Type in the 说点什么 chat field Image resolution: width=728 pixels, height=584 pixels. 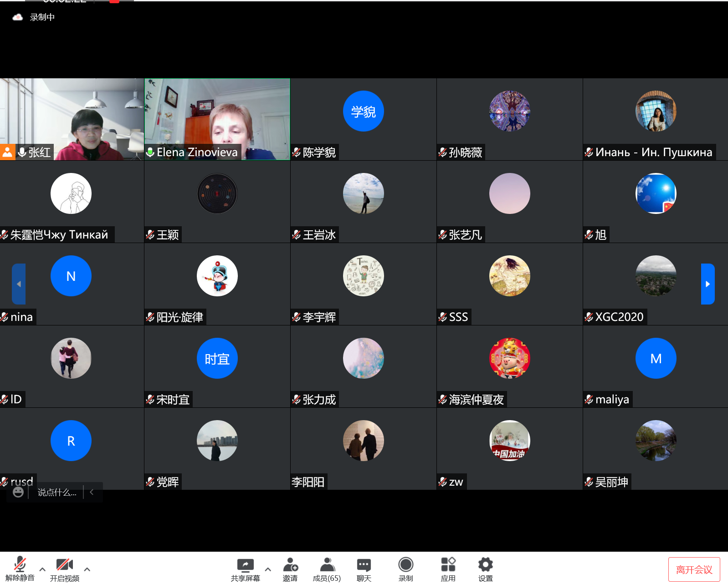[x=57, y=493]
